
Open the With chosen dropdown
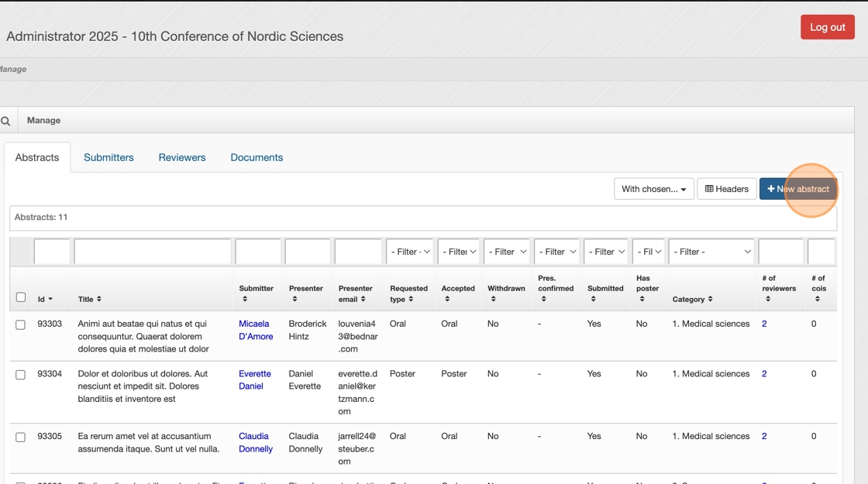(x=653, y=189)
